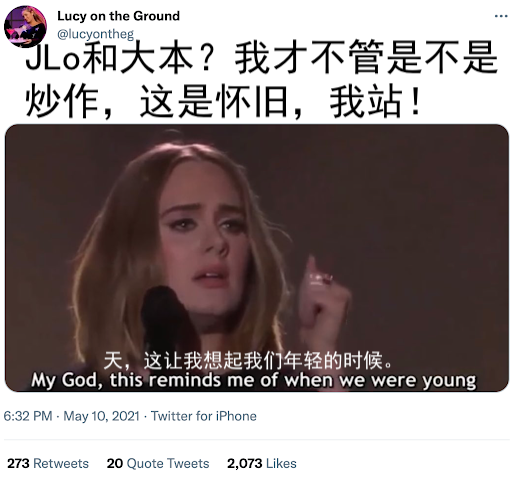Screen dimensions: 512x480
Task: Open Lucy on the Ground's profile avatar
Action: pos(25,27)
